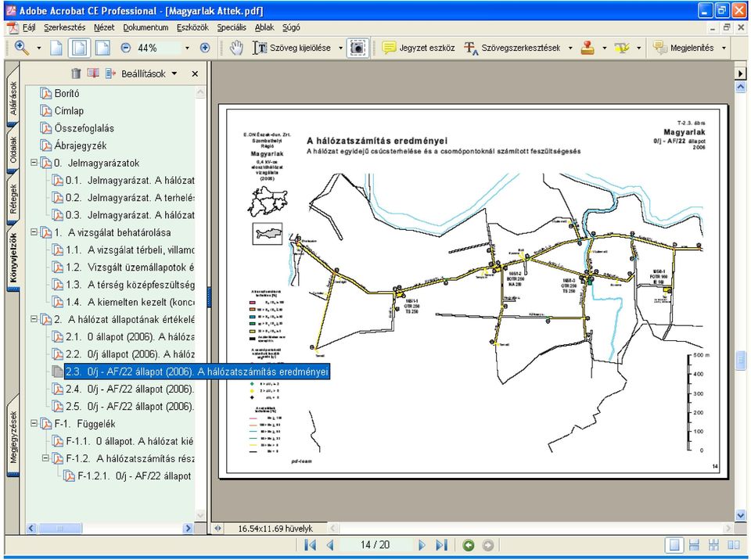Screen dimensions: 751x560
Task: Click the zoom out minus button
Action: click(x=125, y=48)
